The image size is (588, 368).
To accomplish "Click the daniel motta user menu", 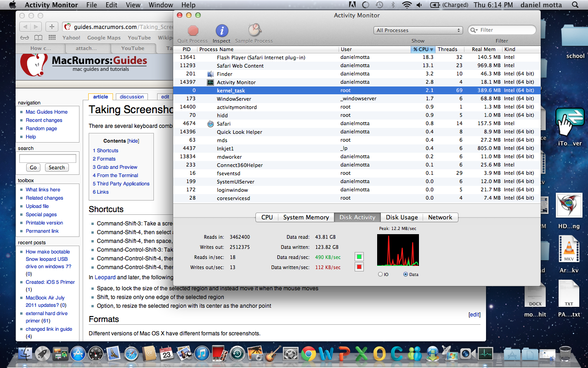I will tap(542, 5).
